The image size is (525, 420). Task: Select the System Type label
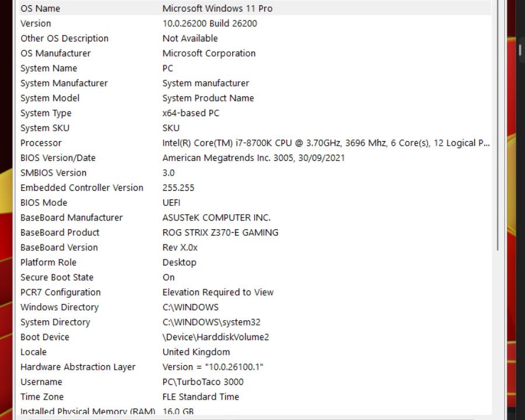[46, 113]
